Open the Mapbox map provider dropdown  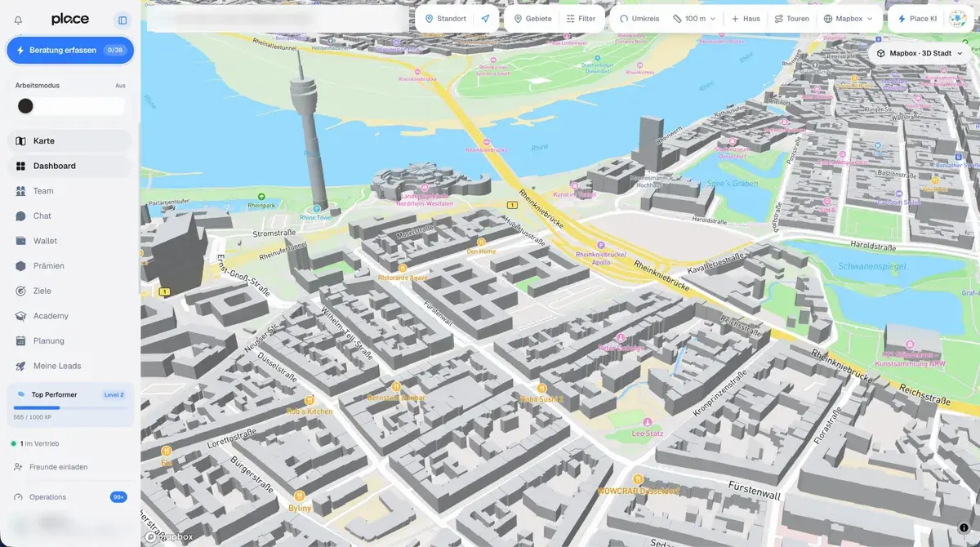[849, 19]
